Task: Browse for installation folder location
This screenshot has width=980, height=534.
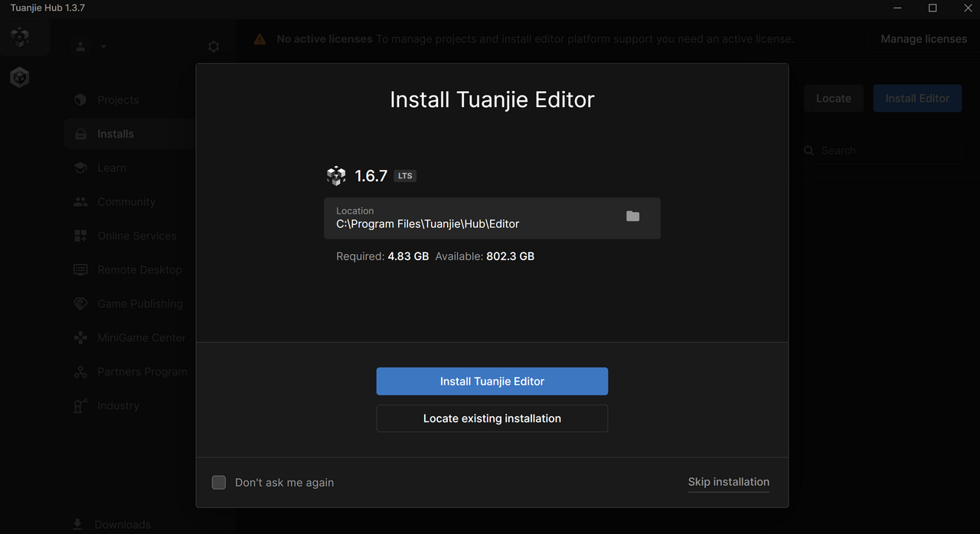Action: pyautogui.click(x=632, y=217)
